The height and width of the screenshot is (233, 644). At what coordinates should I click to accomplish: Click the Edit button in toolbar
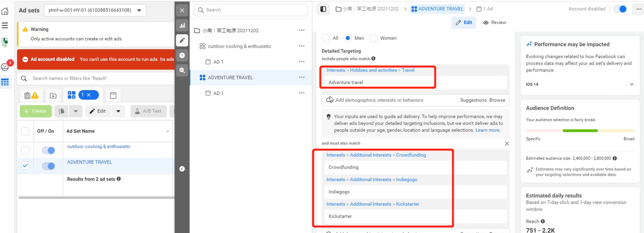pos(98,111)
